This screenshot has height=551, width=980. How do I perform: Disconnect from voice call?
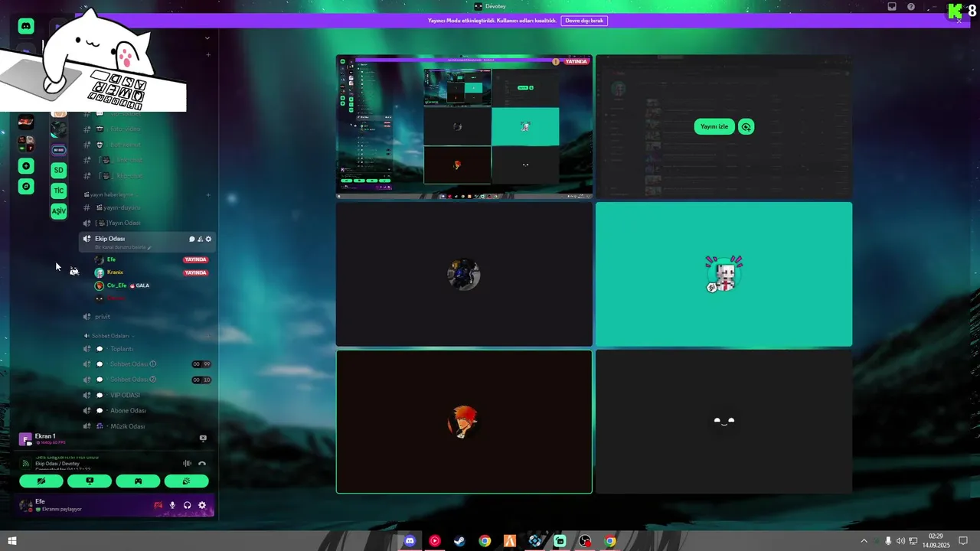(202, 463)
